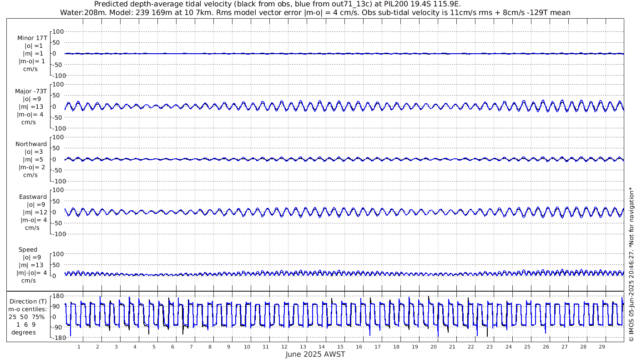The width and height of the screenshot is (637, 364).
Task: Click '|m| =5' under Northward
Action: (34, 160)
